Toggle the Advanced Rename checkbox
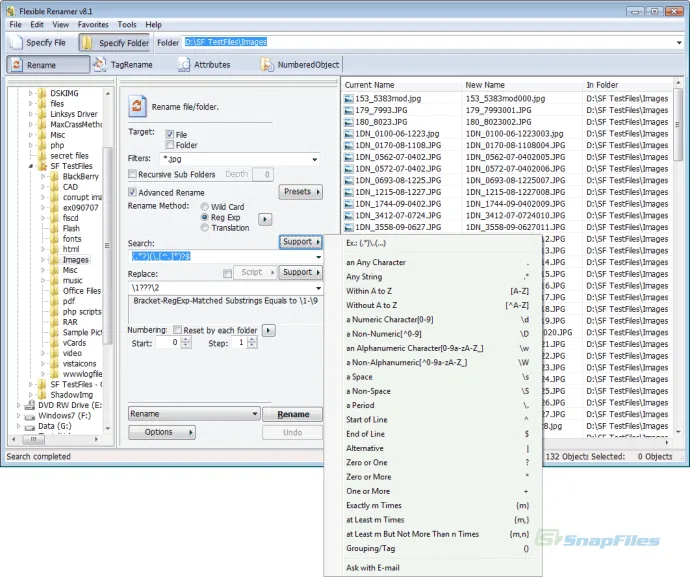Image resolution: width=690 pixels, height=577 pixels. coord(132,192)
